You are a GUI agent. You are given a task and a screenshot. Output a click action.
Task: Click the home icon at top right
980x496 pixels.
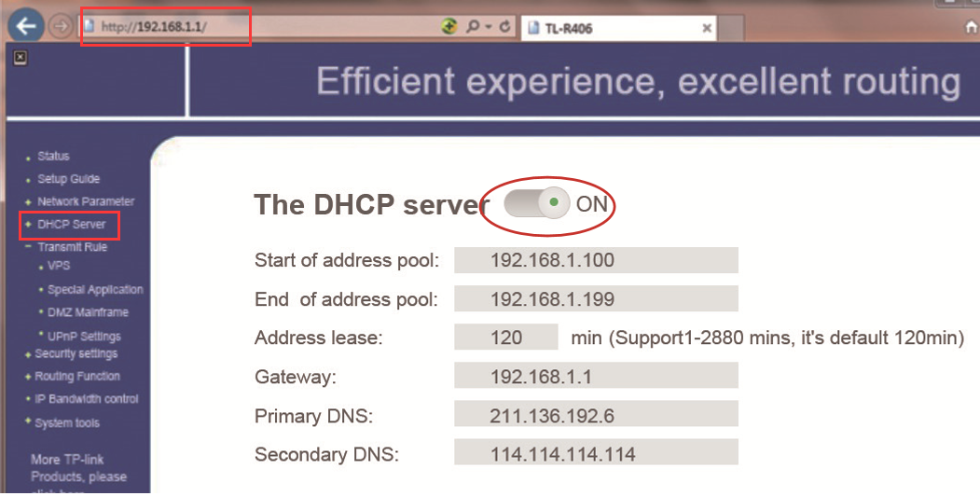click(972, 27)
